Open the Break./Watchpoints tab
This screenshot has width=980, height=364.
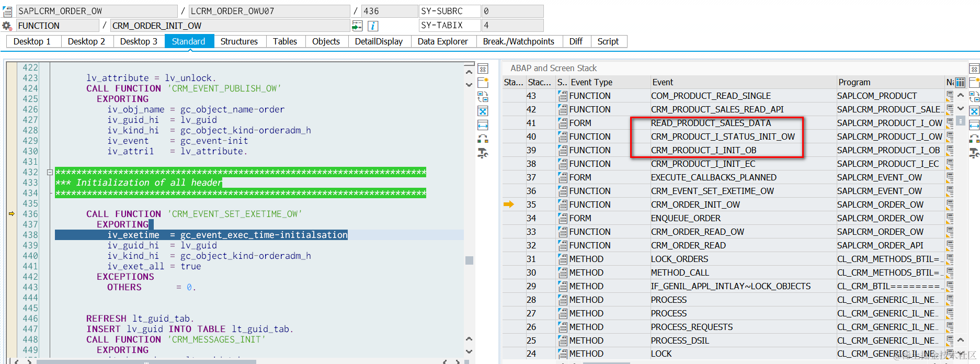click(518, 41)
